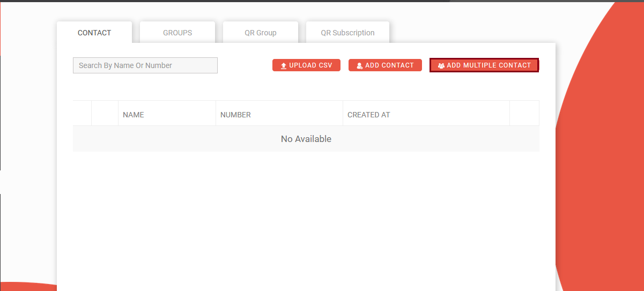
Task: Open the GROUPS tab
Action: [x=177, y=33]
